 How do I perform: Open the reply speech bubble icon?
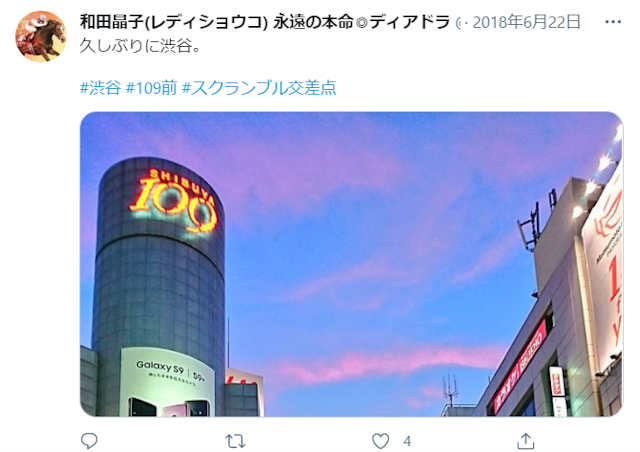point(89,441)
